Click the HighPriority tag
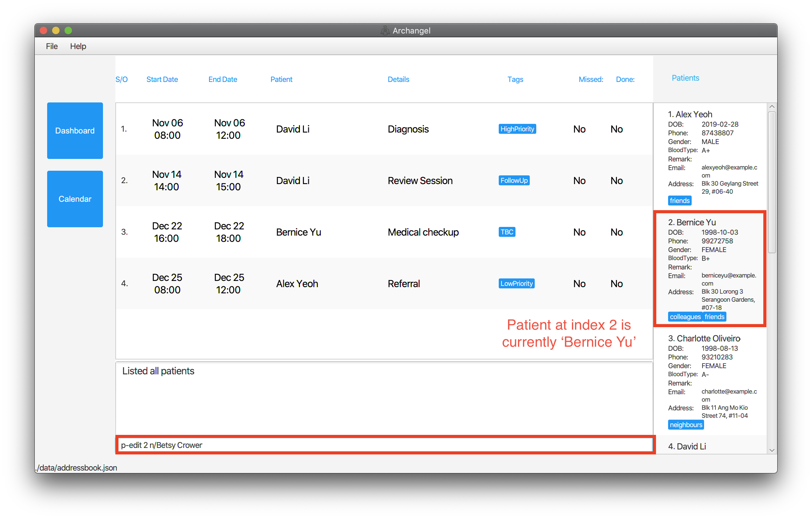The width and height of the screenshot is (812, 519). pyautogui.click(x=517, y=129)
